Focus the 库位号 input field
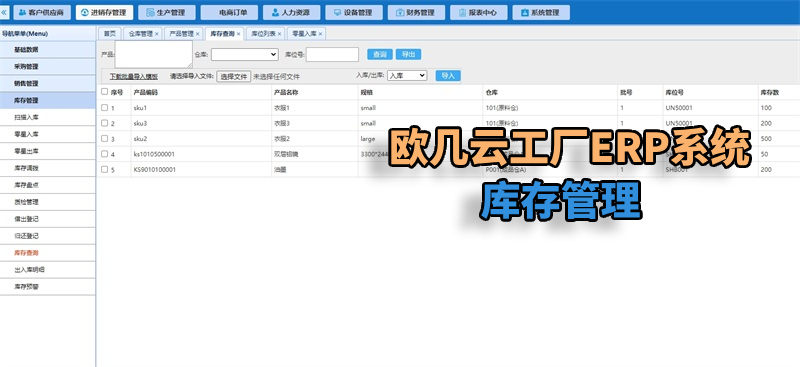 point(332,54)
